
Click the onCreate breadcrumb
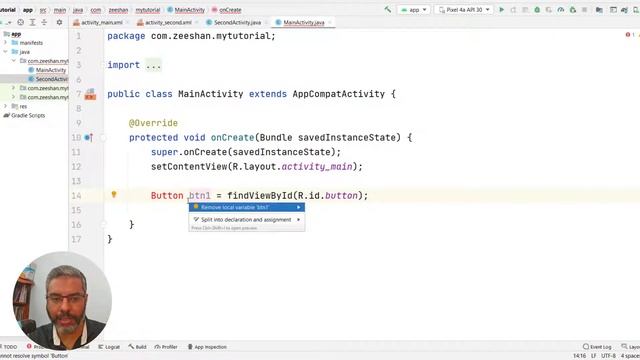(227, 10)
